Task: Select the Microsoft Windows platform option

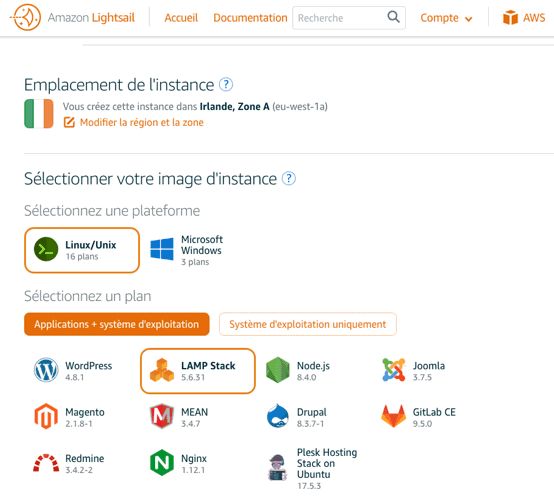Action: pos(187,250)
